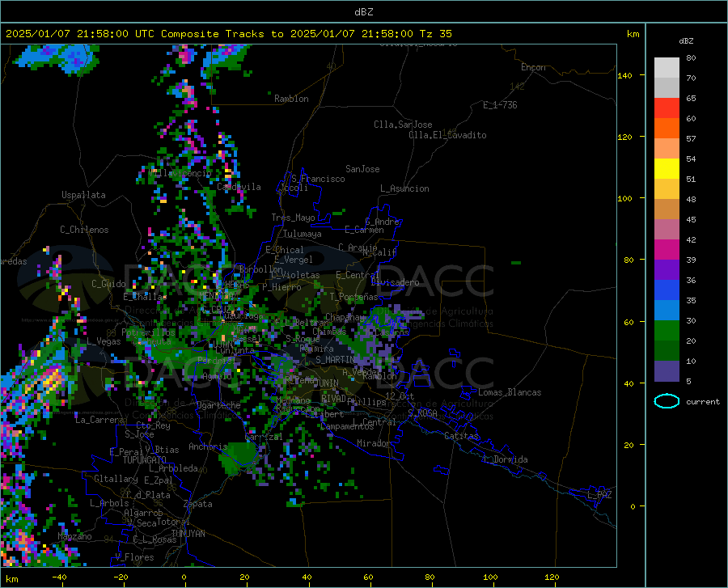Viewport: 728px width, 588px height.
Task: Click the Catitas map label
Action: tap(462, 436)
